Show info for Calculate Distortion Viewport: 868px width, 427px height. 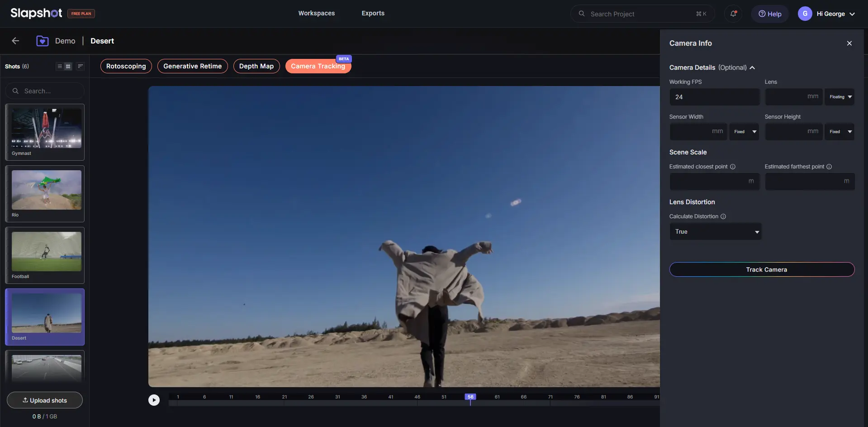coord(723,216)
